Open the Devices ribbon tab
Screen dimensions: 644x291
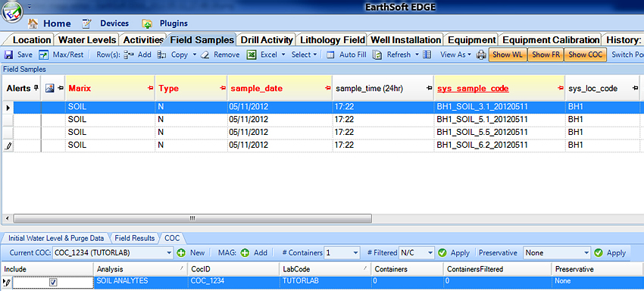(x=105, y=23)
